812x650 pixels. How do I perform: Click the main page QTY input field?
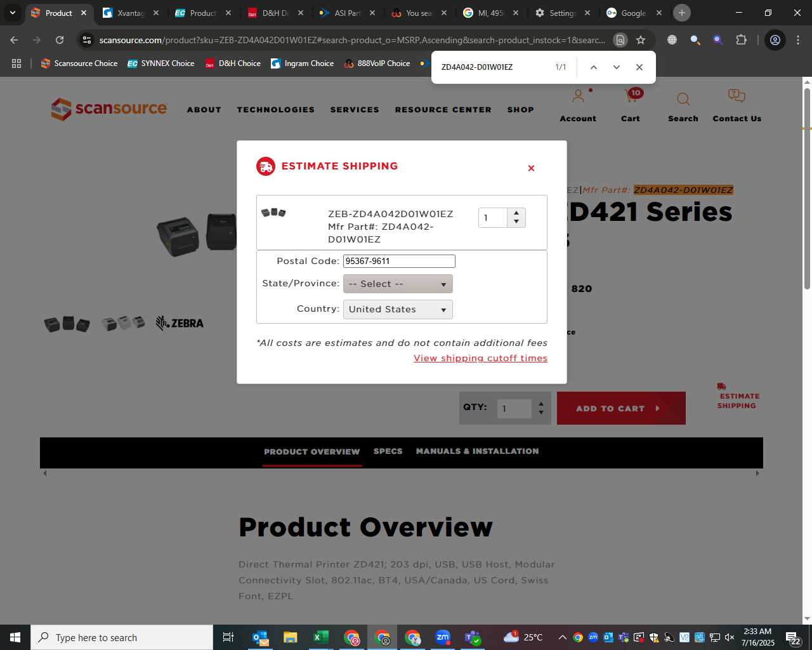pyautogui.click(x=514, y=409)
